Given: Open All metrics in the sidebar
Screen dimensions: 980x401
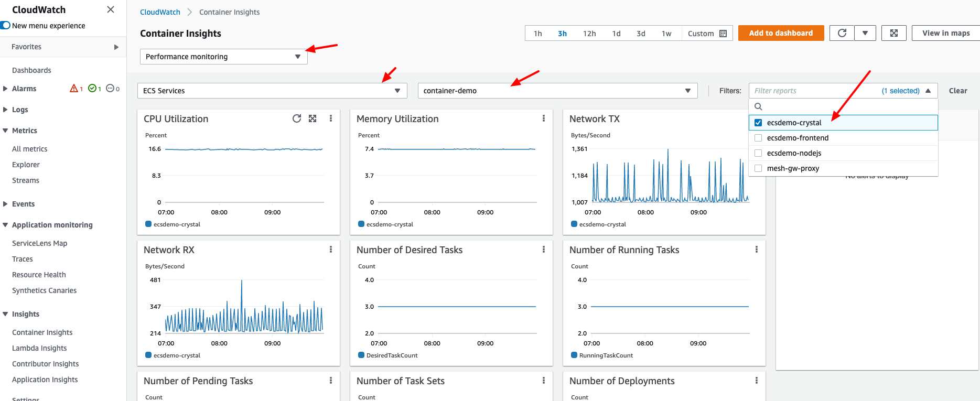Looking at the screenshot, I should [x=29, y=149].
